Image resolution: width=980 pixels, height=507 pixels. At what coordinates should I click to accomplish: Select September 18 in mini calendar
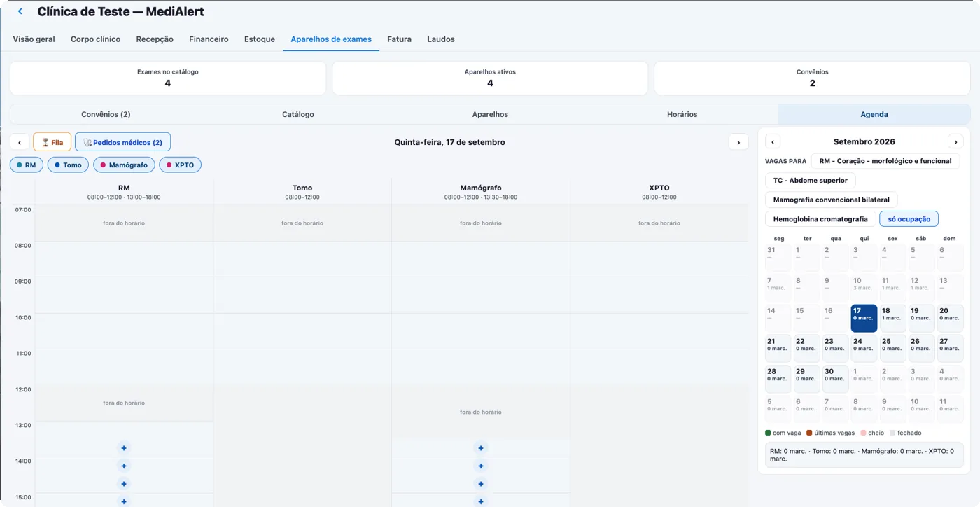(x=892, y=318)
